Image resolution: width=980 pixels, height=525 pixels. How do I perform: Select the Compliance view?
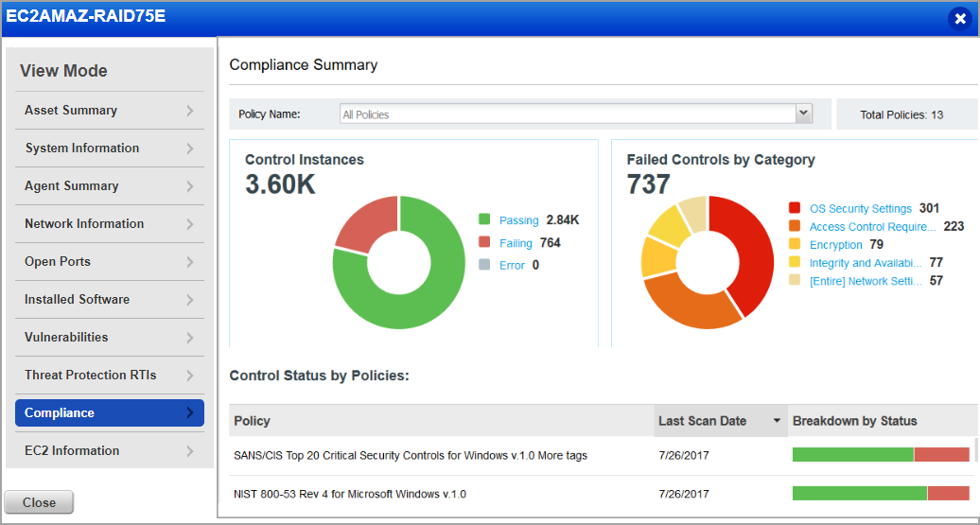click(110, 413)
